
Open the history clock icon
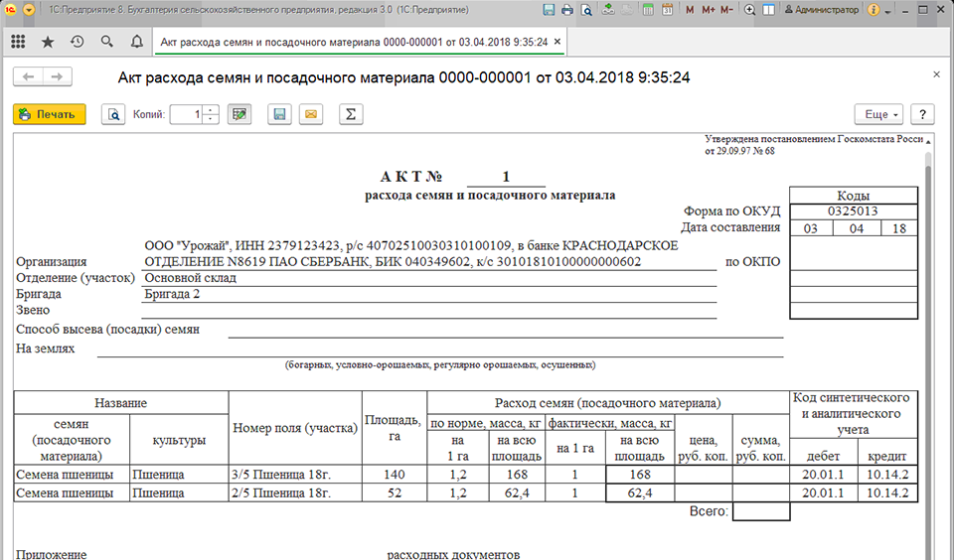(77, 42)
